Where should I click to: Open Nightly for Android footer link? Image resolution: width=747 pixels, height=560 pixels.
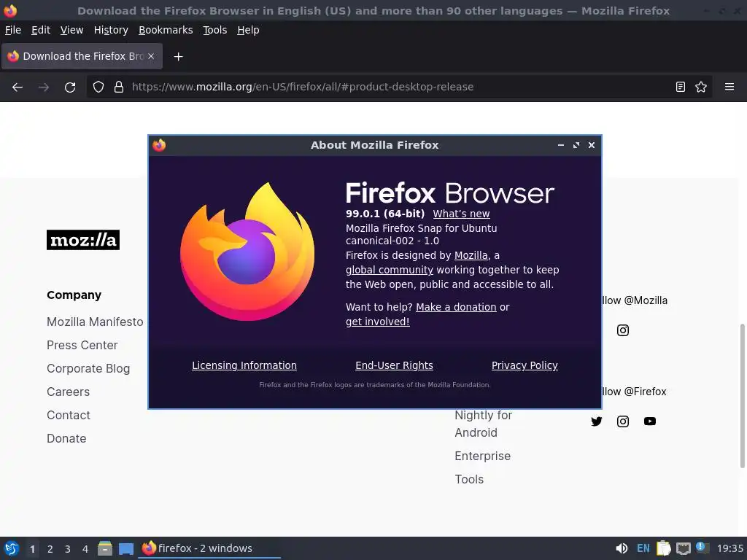[483, 424]
